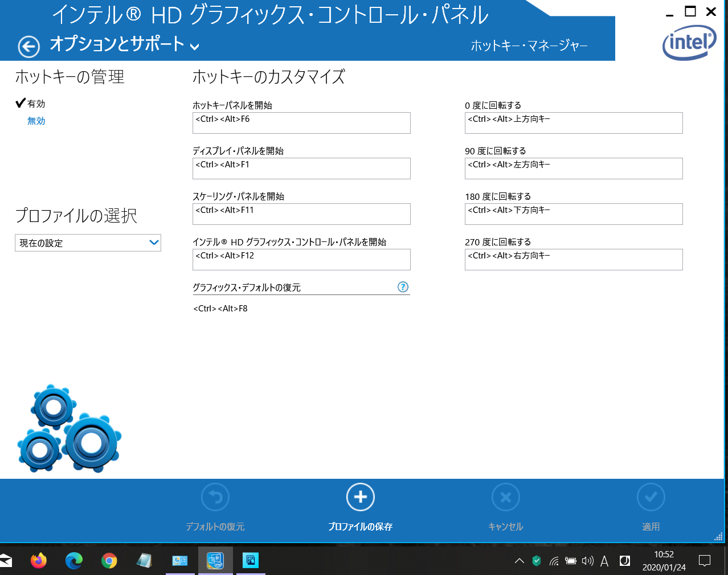Select 無効 to disable hotkeys
The width and height of the screenshot is (728, 575).
[36, 121]
